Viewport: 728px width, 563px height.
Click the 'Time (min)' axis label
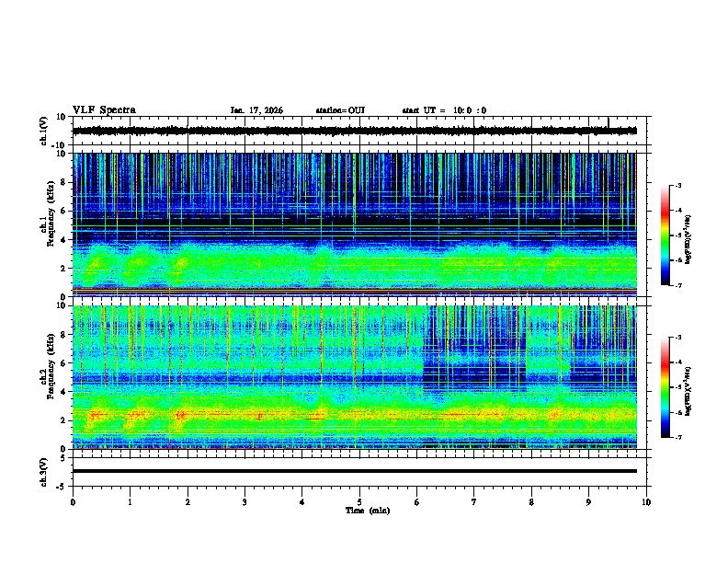click(x=368, y=511)
